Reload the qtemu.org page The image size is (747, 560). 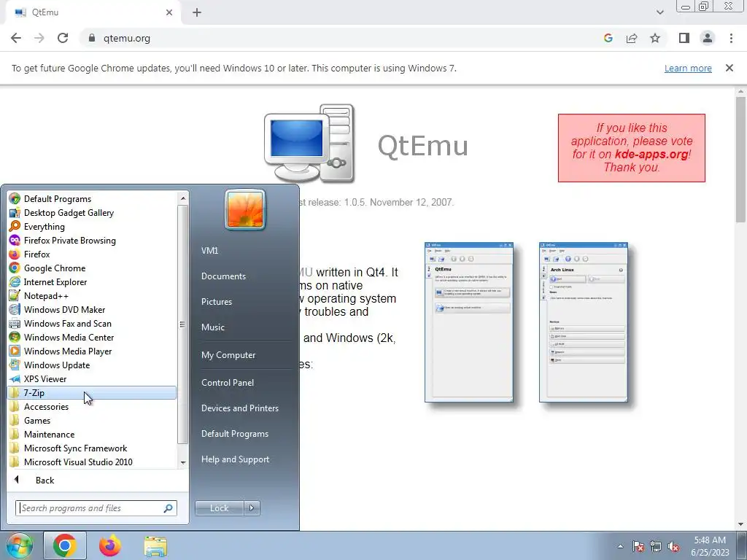click(63, 38)
